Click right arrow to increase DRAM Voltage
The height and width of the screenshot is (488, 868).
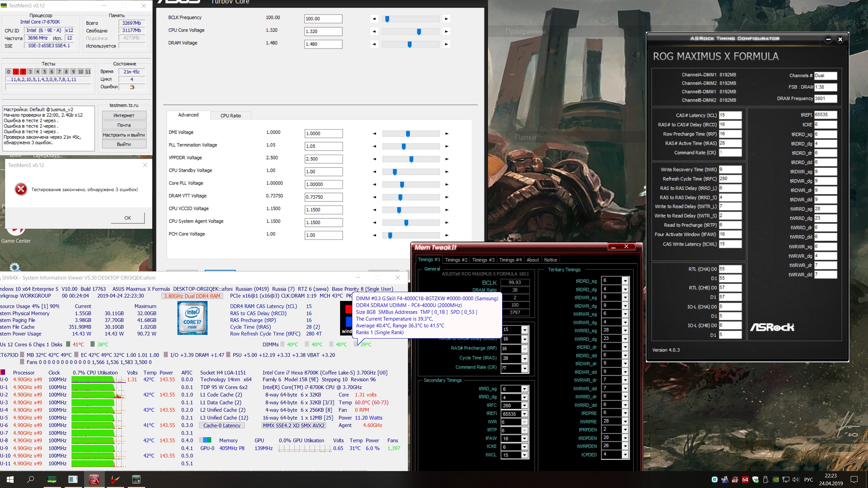click(x=446, y=44)
